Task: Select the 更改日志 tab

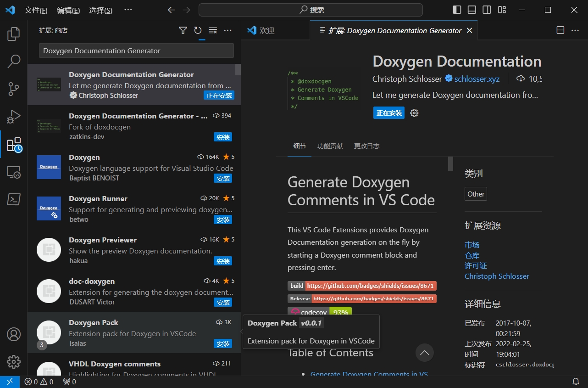Action: [366, 146]
